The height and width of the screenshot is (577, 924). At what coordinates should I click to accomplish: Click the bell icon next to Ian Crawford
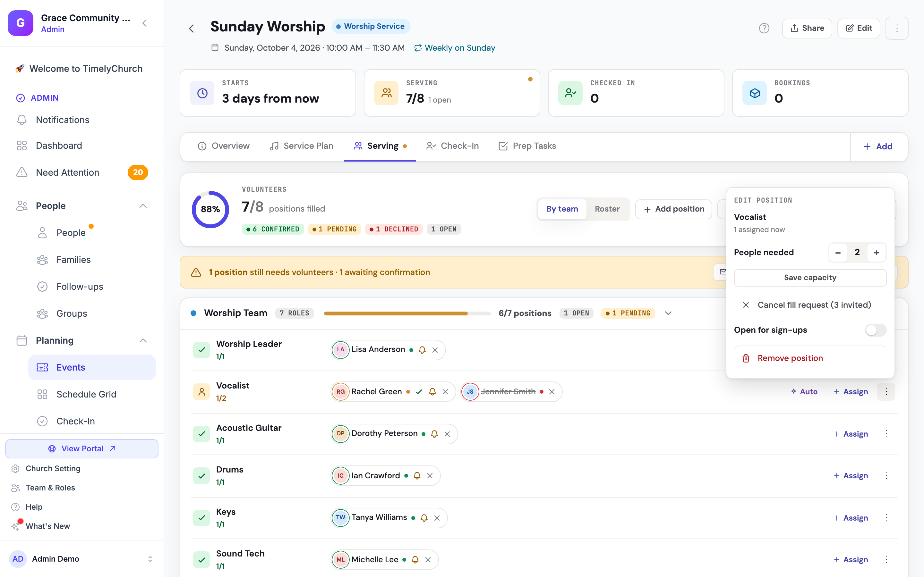[x=417, y=476]
